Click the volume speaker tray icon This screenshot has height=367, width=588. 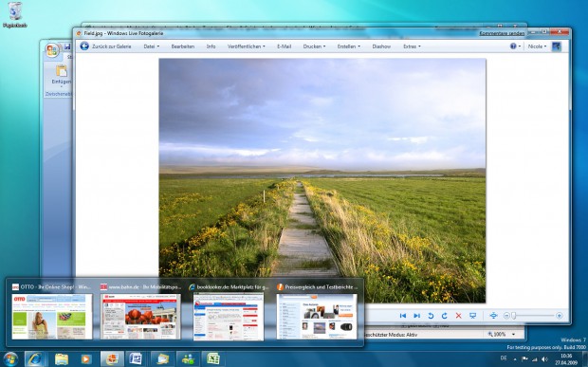point(545,359)
